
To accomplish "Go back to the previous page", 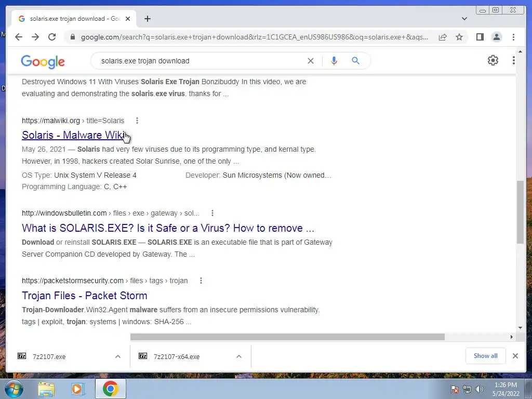I will [x=19, y=37].
